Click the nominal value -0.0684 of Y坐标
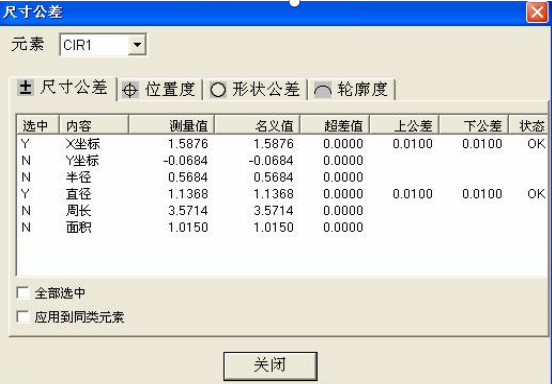The width and height of the screenshot is (552, 384). click(271, 161)
